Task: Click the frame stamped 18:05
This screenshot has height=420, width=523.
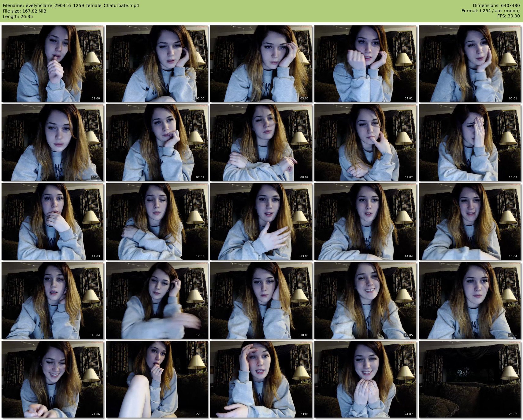Action: pos(261,300)
